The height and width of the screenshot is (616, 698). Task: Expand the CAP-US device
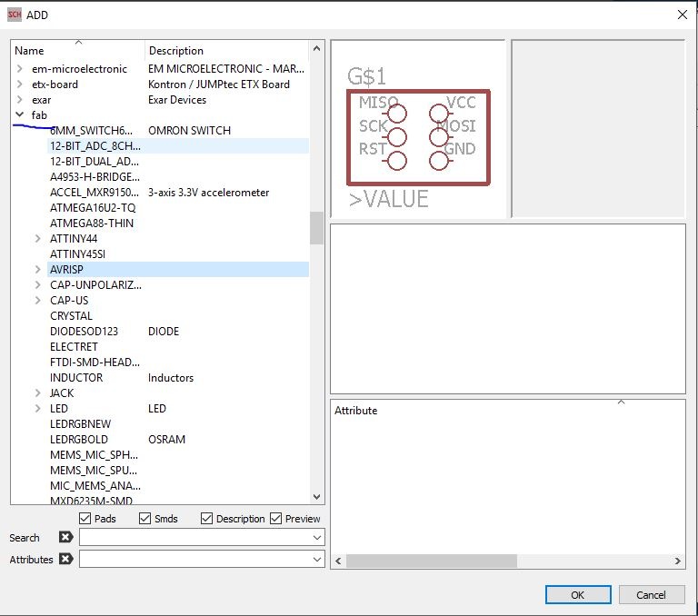tap(38, 301)
